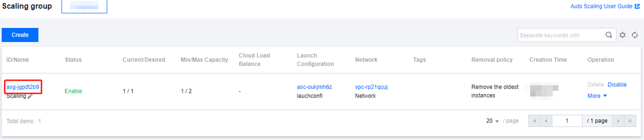Open launch configuration asc-oukjmh6z
Screen dimensions: 644x140
coord(314,87)
